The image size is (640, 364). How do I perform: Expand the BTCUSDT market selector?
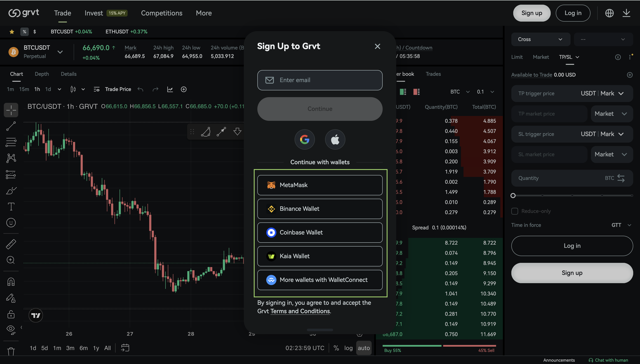click(60, 52)
